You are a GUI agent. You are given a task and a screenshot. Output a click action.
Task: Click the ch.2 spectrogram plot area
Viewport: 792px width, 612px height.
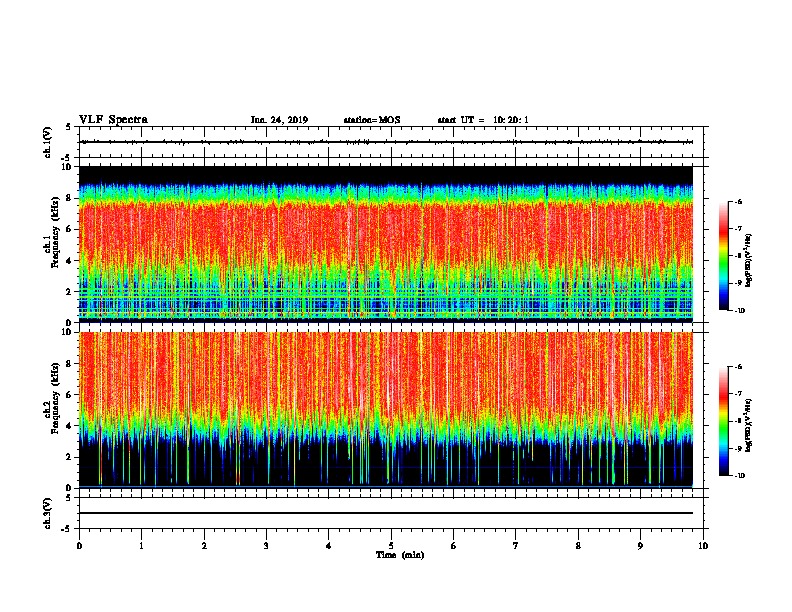(x=386, y=410)
